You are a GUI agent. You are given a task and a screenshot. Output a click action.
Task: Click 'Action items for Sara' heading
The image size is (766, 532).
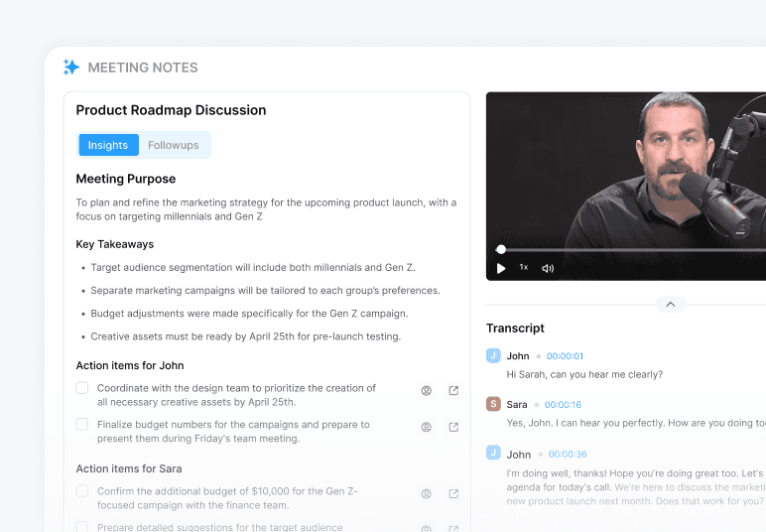pyautogui.click(x=129, y=468)
